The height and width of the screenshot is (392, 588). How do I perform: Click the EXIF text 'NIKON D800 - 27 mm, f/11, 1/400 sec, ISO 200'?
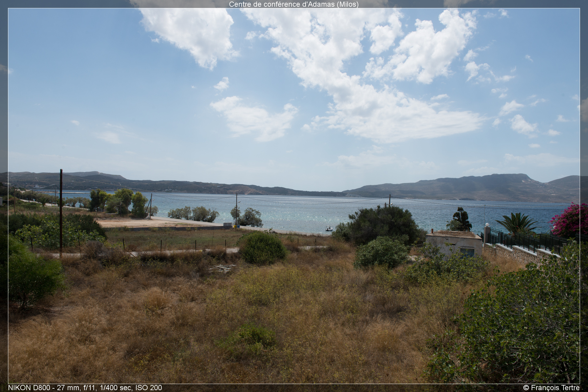click(85, 388)
